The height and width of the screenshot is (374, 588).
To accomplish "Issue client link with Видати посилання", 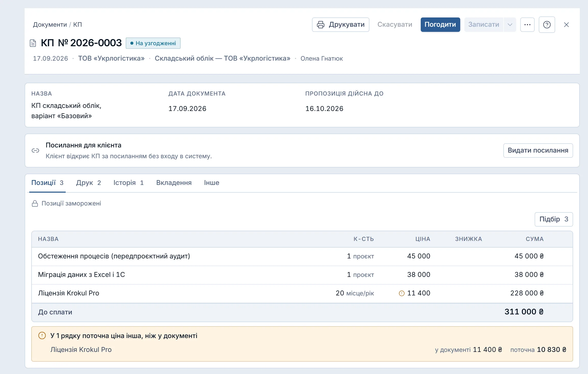I will 538,151.
